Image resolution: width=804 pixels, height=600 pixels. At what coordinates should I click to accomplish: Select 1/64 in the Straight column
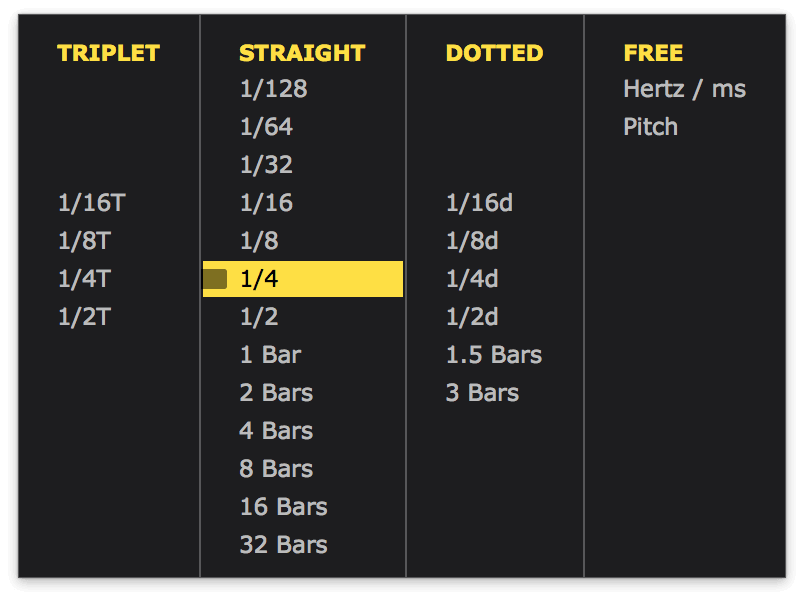[266, 127]
